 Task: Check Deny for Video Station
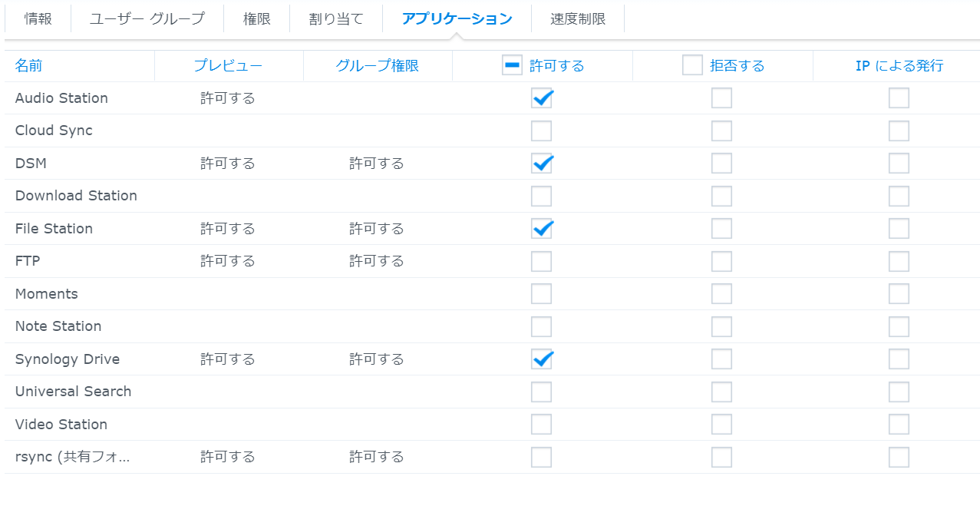[721, 425]
